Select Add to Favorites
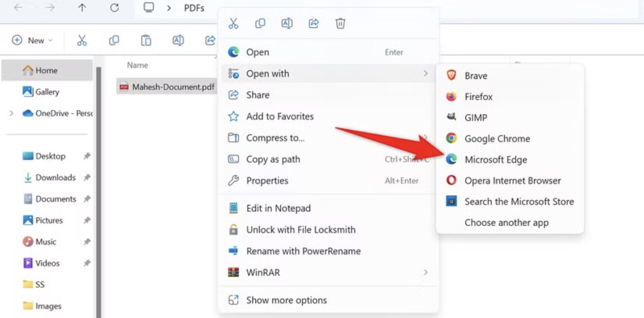This screenshot has height=318, width=644. 328,116
